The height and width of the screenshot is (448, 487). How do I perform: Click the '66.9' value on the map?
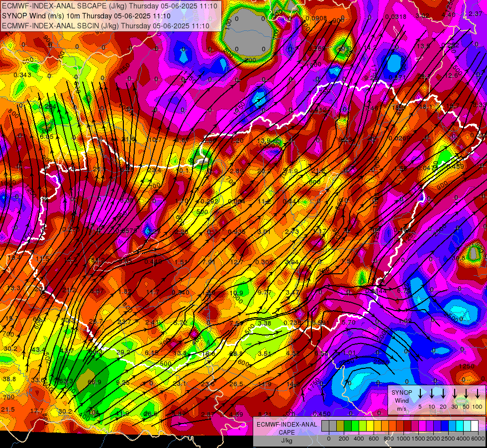[95, 382]
